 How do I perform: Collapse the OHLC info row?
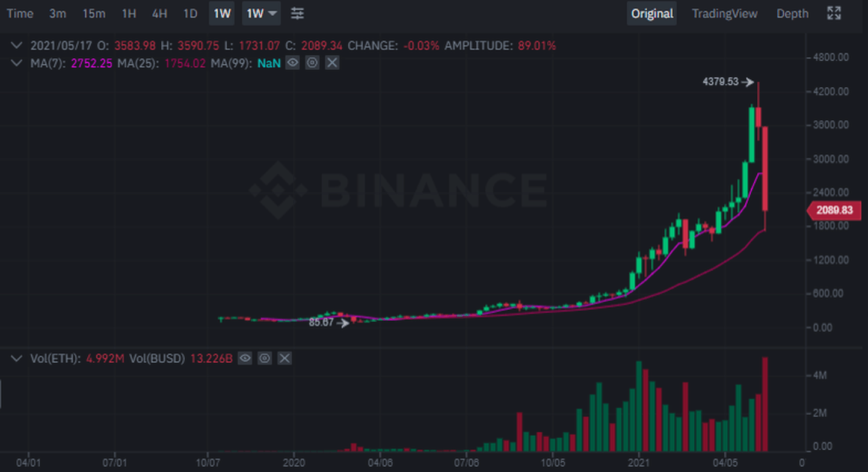pos(18,46)
